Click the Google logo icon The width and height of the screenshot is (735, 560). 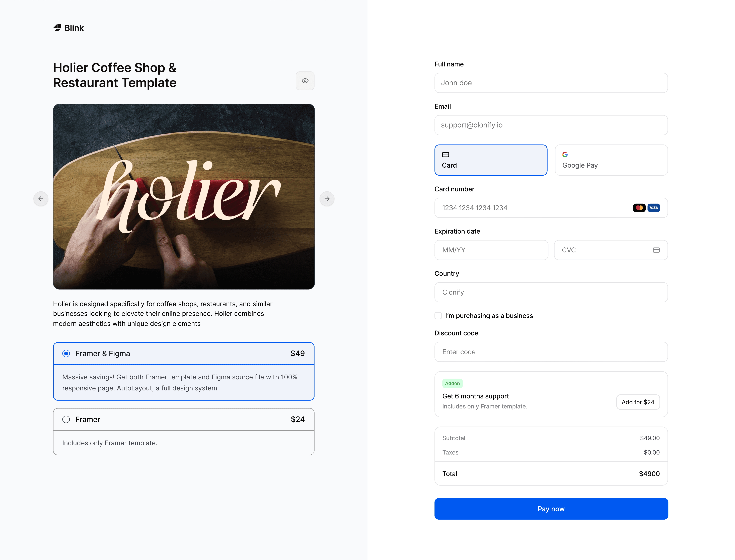click(565, 155)
